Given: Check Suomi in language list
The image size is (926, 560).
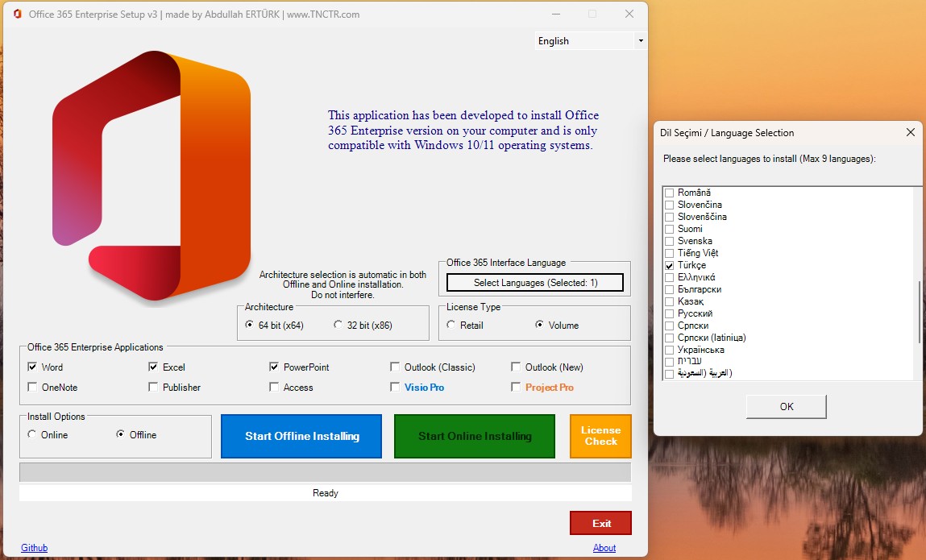Looking at the screenshot, I should click(x=669, y=229).
